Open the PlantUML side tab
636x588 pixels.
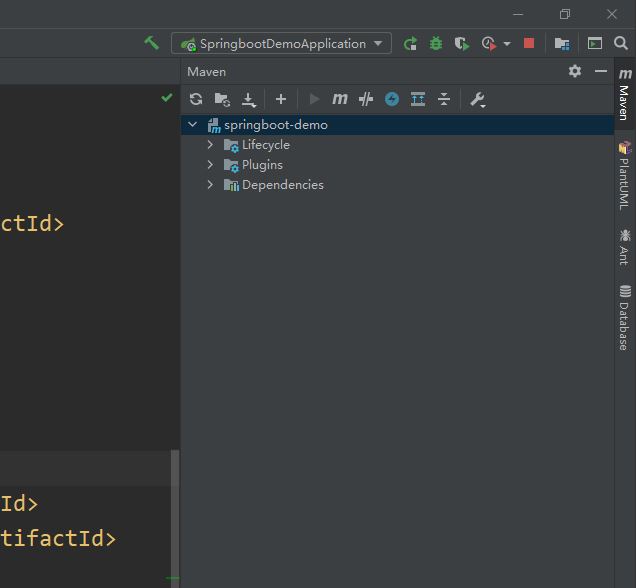(624, 176)
